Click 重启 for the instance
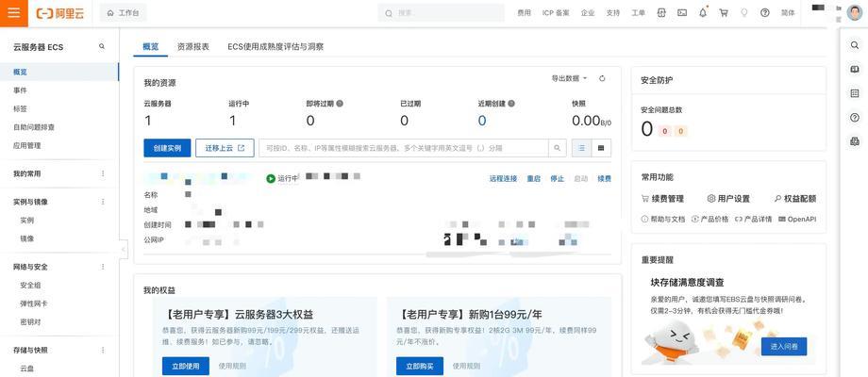This screenshot has height=377, width=868. point(534,178)
